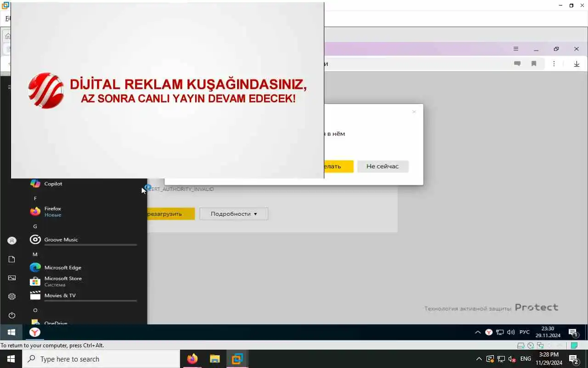
Task: Click host network icon in system tray
Action: point(501,359)
